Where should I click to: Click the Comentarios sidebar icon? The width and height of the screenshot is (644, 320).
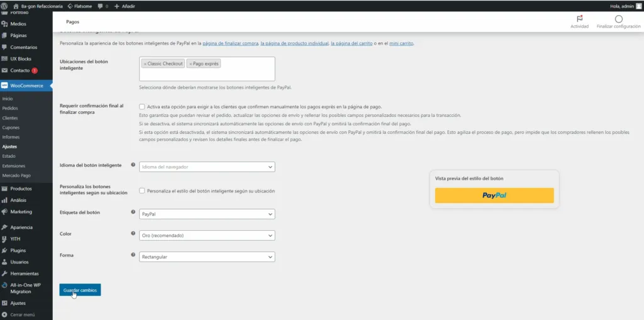pos(4,47)
